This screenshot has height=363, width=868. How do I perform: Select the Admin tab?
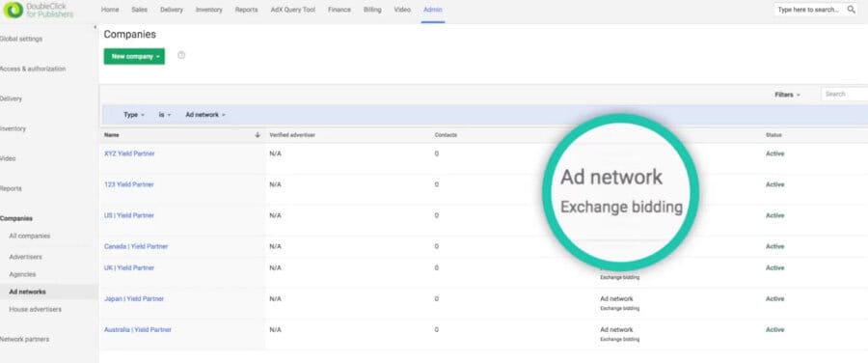[433, 10]
